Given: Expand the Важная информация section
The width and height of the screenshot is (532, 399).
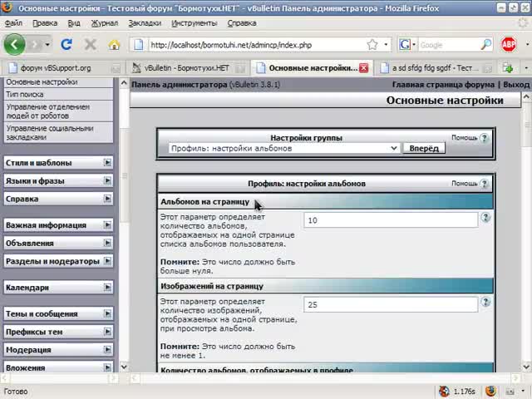Looking at the screenshot, I should click(107, 224).
